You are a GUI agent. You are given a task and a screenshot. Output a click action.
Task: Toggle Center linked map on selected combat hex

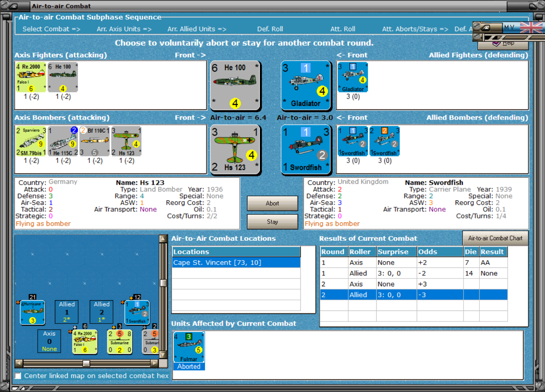coord(18,376)
